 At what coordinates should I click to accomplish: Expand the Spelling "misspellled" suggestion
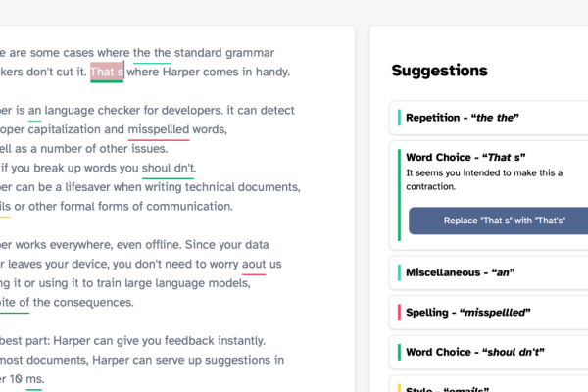point(489,312)
